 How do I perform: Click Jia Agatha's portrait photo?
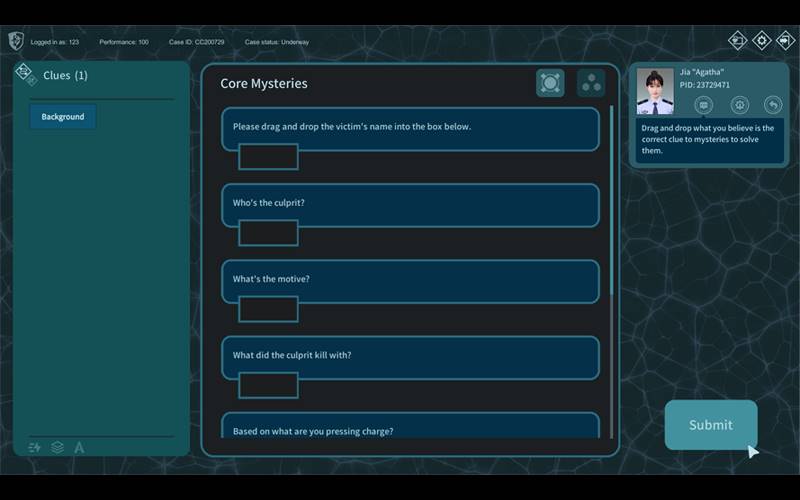coord(655,91)
